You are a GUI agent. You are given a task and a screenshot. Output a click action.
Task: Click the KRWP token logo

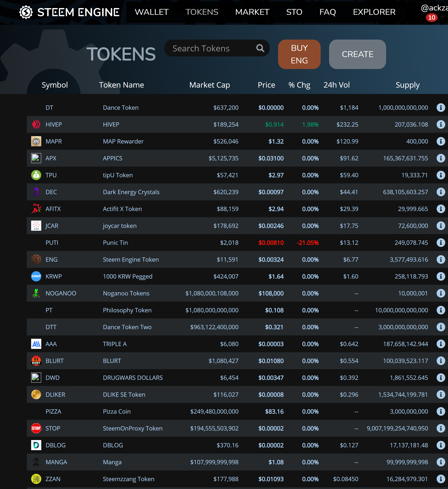point(36,276)
